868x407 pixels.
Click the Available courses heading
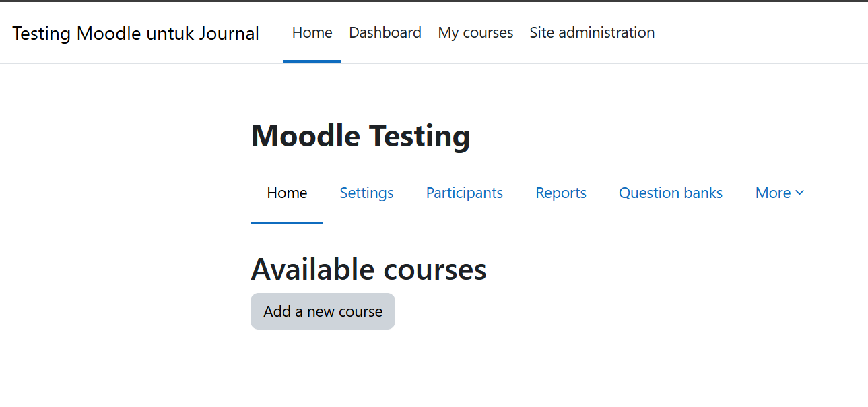[368, 270]
